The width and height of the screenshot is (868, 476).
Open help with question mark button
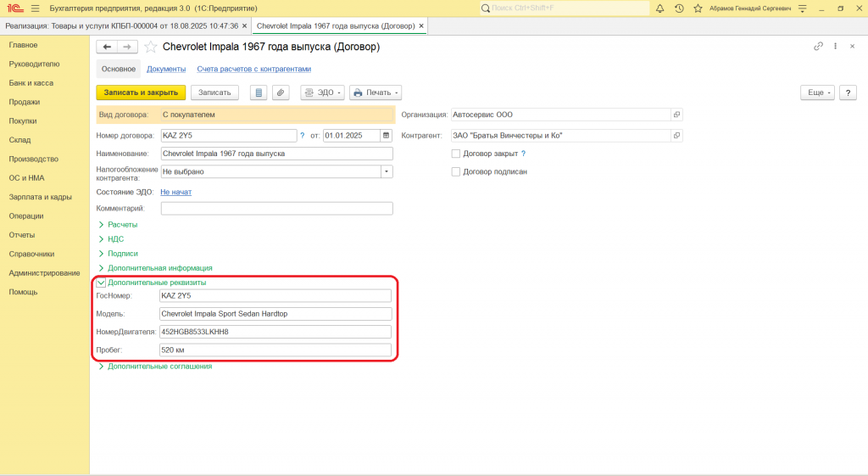(x=848, y=92)
